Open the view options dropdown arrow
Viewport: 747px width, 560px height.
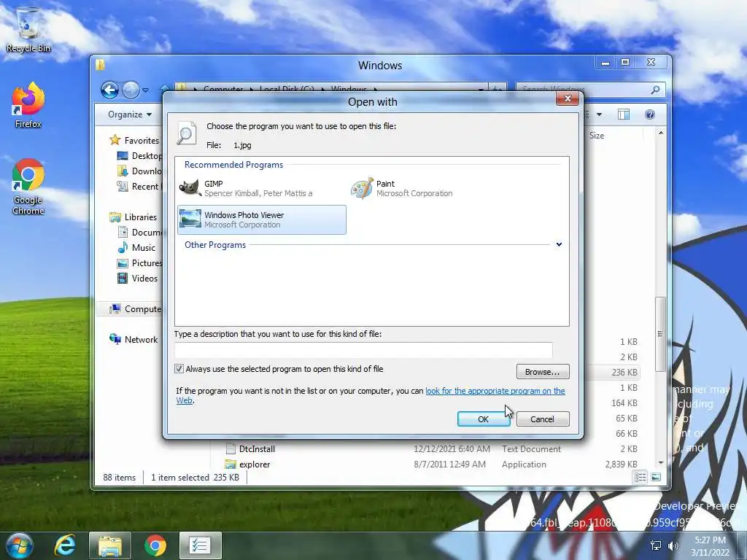[x=599, y=114]
